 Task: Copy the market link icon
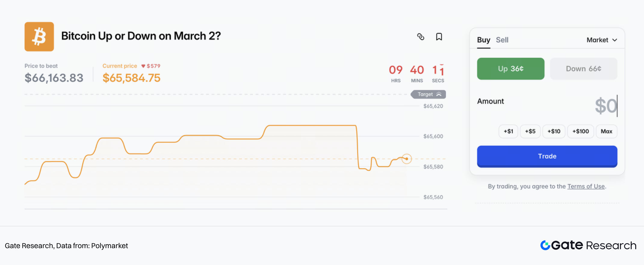click(x=420, y=37)
